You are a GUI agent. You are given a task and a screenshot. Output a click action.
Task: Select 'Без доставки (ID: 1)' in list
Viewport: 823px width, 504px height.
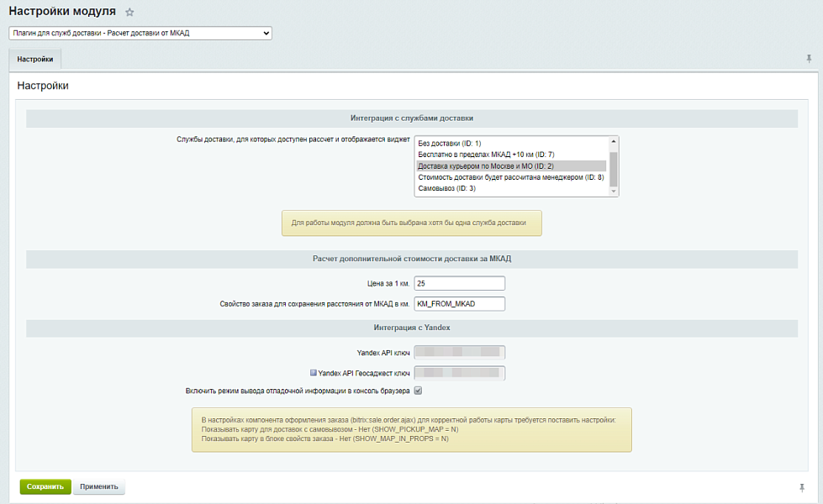pos(450,144)
